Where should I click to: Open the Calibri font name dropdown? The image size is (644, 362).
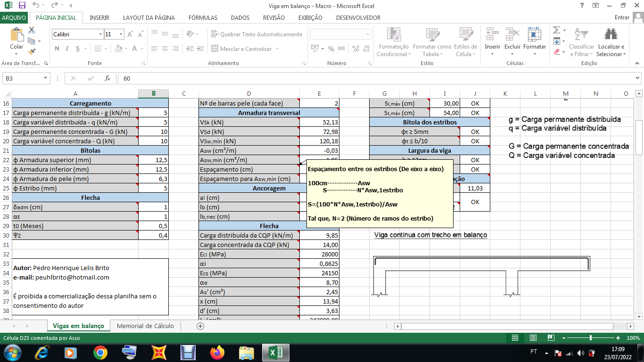(100, 34)
